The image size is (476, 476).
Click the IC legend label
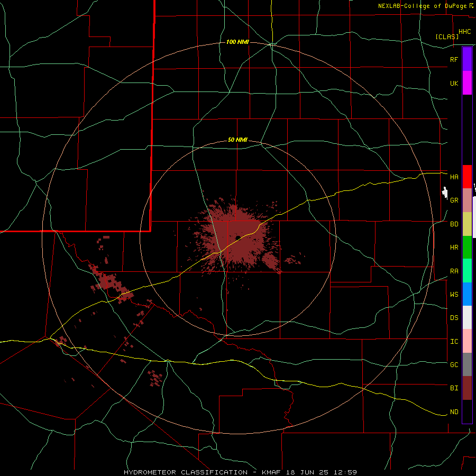point(454,341)
